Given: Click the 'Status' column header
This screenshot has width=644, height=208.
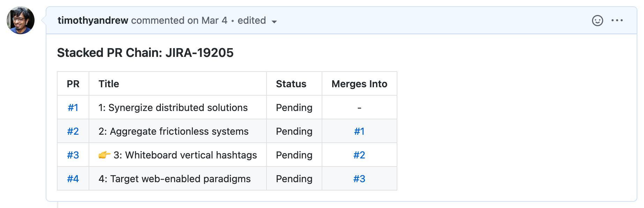Looking at the screenshot, I should click(x=291, y=84).
